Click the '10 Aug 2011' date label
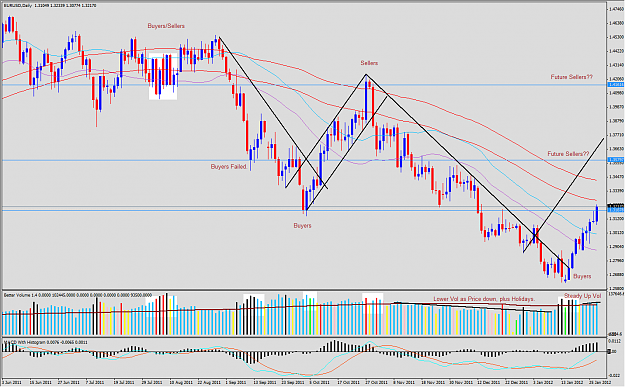 pos(180,383)
